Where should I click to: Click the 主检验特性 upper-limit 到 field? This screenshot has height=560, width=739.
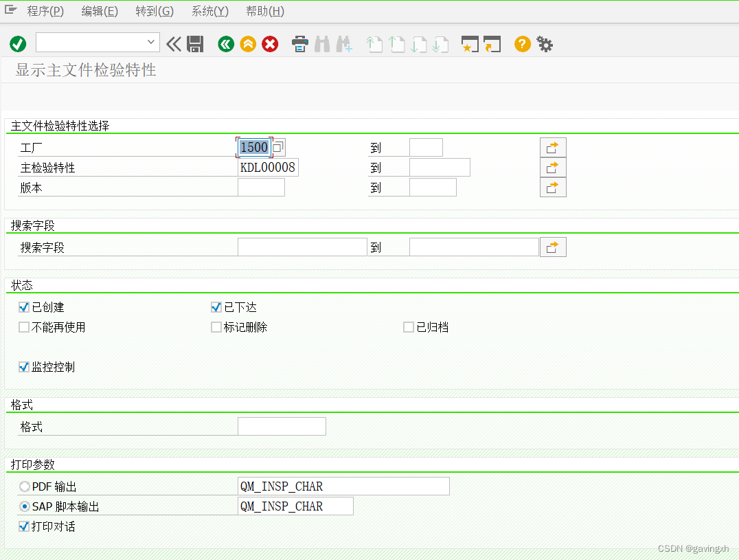point(440,168)
